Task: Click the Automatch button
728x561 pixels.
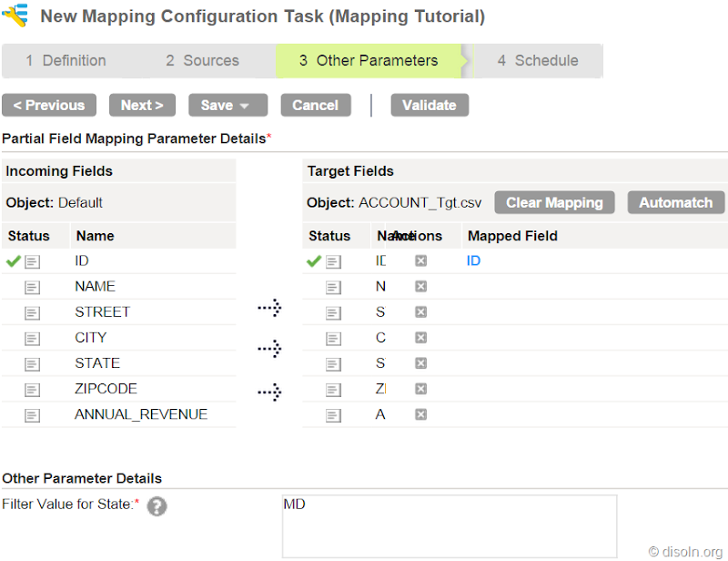Action: click(675, 203)
